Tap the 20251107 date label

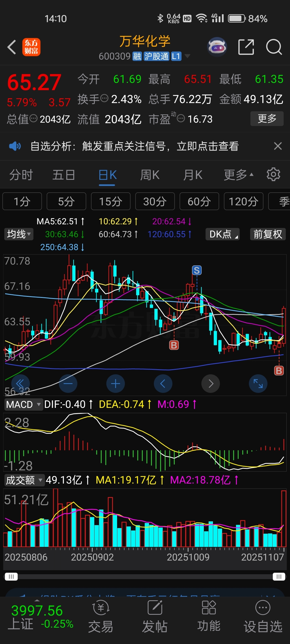coord(263,557)
